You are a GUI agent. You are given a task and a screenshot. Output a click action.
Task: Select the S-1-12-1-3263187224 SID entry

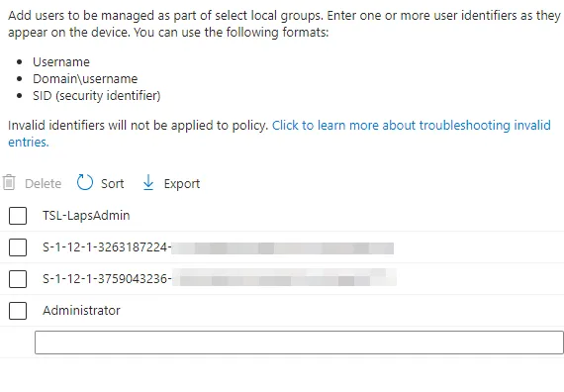pos(218,247)
